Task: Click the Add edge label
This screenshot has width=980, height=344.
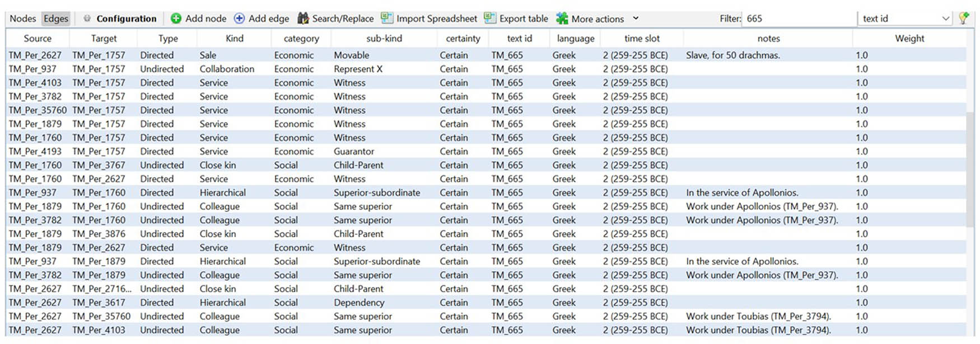Action: pos(269,18)
